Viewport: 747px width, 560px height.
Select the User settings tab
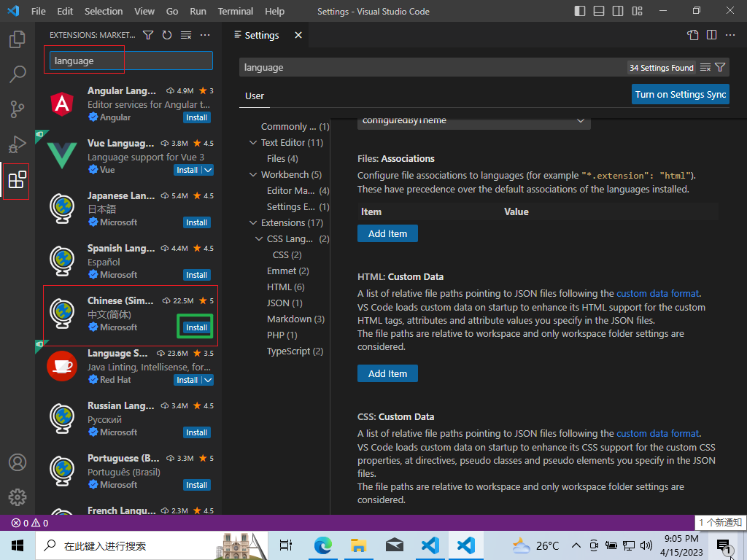coord(255,96)
